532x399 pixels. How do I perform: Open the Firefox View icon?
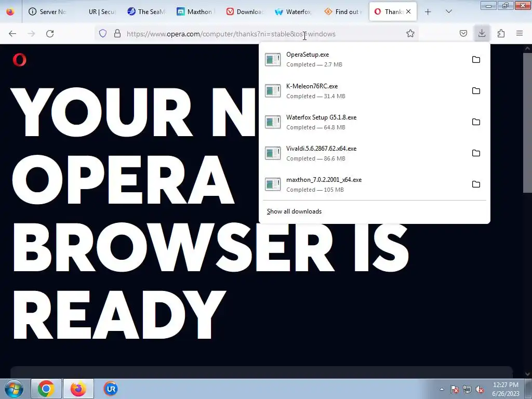click(10, 11)
